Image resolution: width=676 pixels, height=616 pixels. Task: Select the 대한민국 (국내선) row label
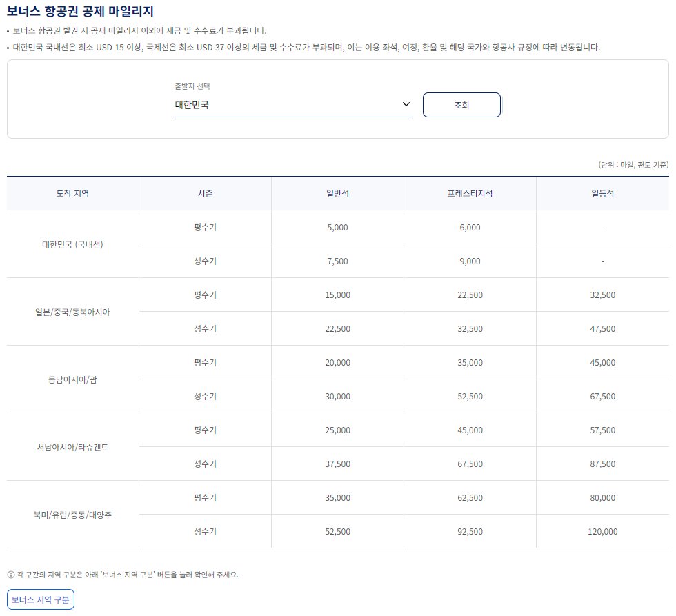pos(72,244)
